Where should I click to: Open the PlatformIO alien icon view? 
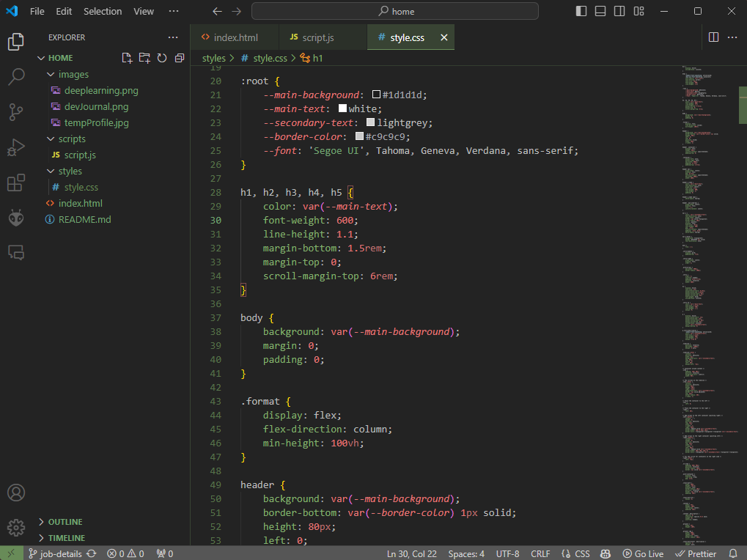click(15, 218)
